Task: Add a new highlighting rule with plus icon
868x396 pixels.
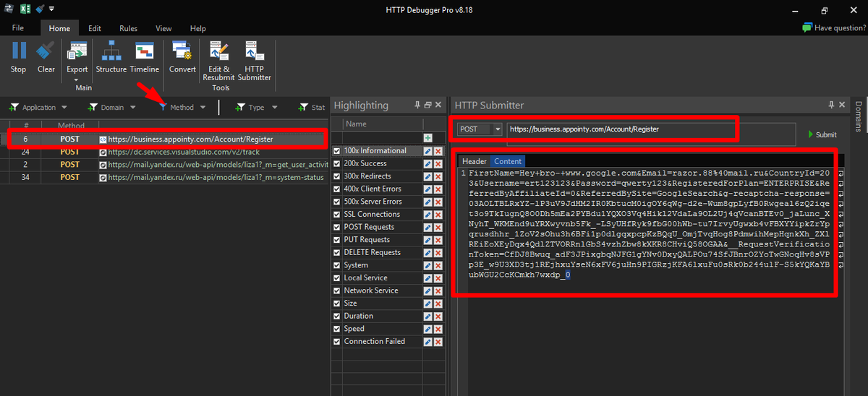Action: tap(428, 137)
